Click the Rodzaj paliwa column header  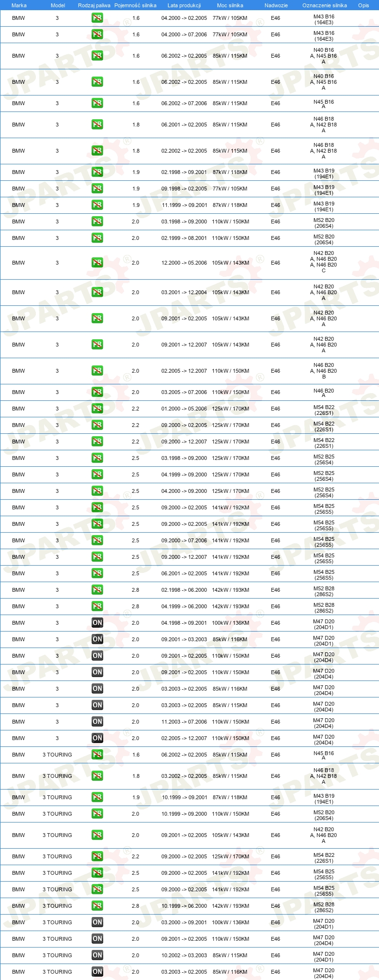(94, 5)
